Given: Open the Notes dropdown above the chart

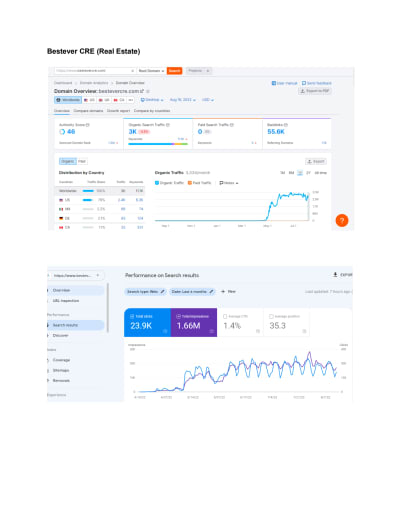Looking at the screenshot, I should [229, 183].
